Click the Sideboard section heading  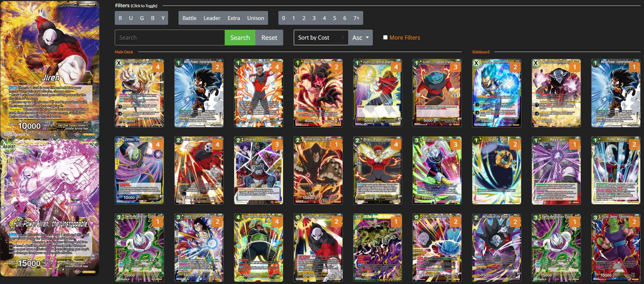coord(481,52)
